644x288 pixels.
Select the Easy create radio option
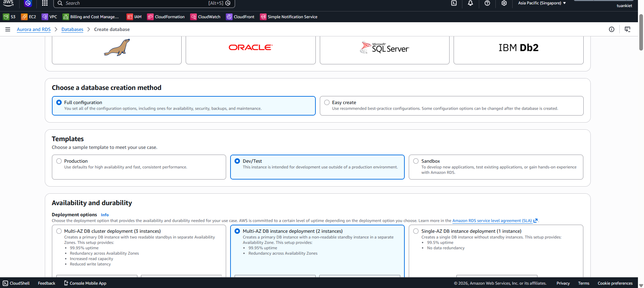coord(327,102)
